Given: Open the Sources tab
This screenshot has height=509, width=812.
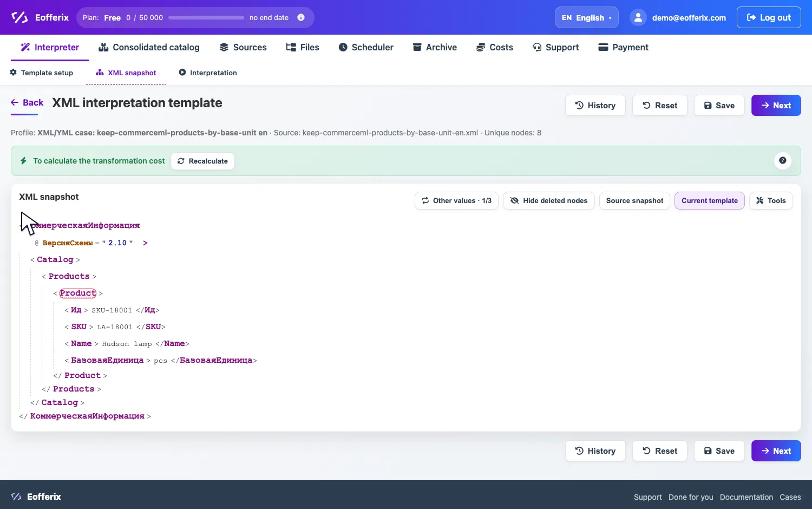Looking at the screenshot, I should (243, 47).
